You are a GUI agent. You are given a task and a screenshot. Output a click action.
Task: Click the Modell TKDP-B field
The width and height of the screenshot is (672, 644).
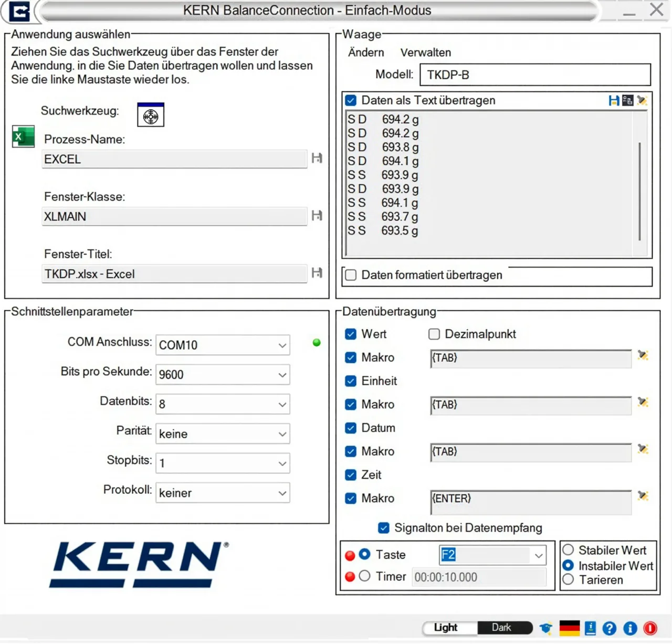coord(535,75)
